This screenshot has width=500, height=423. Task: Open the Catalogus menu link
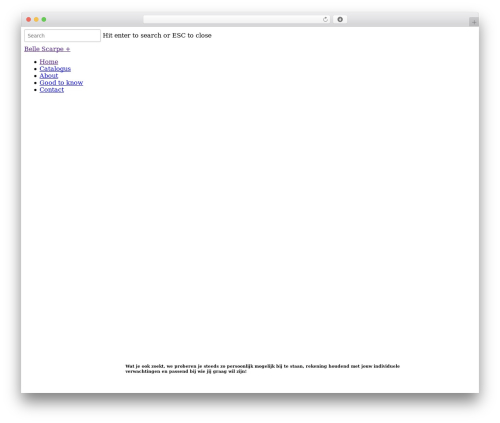(x=55, y=69)
